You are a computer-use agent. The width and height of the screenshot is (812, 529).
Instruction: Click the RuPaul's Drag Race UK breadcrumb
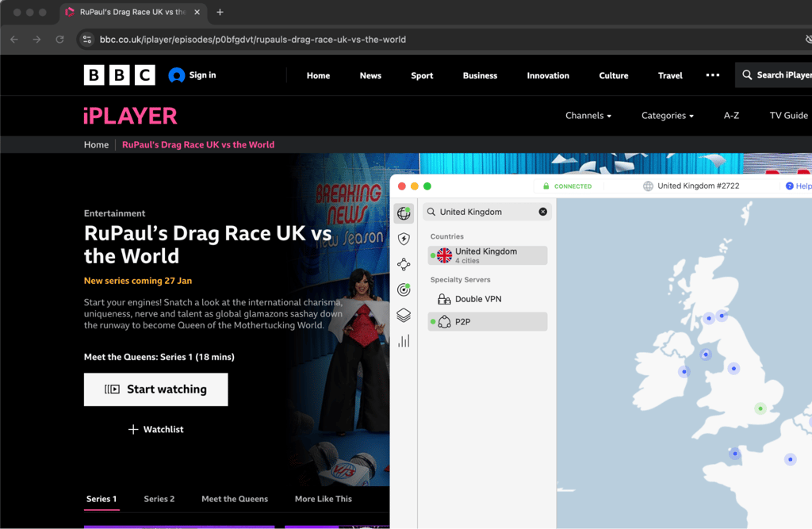point(198,144)
